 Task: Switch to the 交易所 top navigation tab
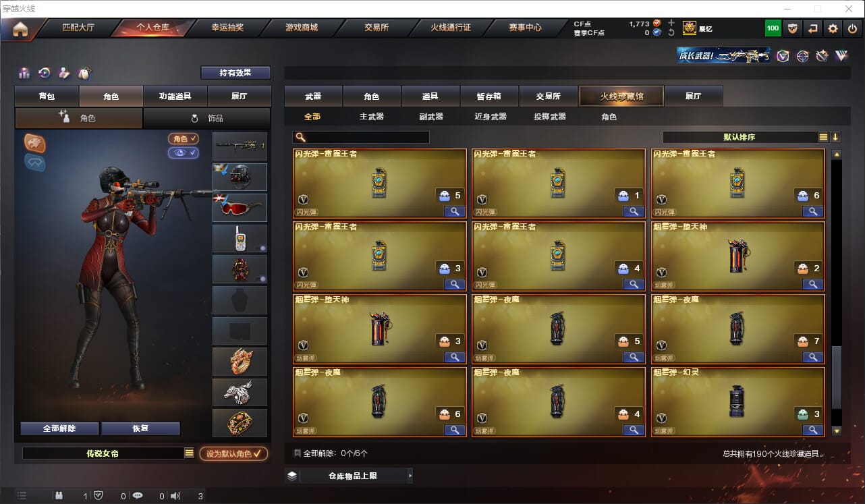click(376, 28)
